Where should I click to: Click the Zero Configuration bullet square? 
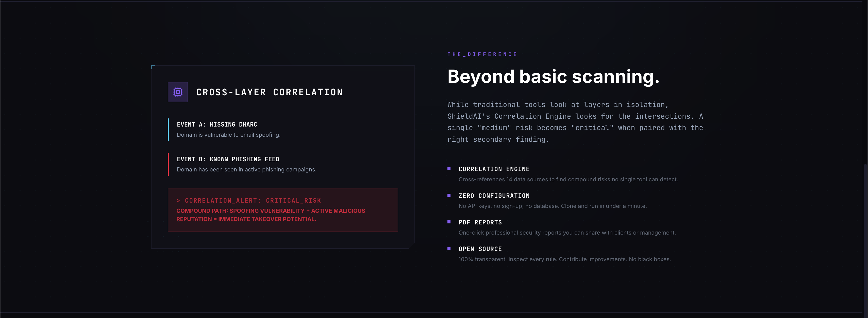(449, 195)
